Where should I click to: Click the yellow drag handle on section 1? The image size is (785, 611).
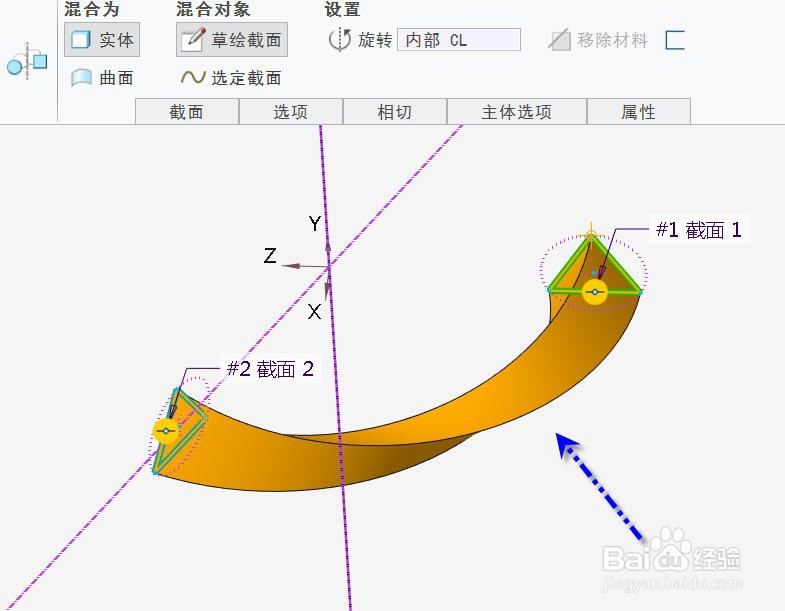click(595, 291)
